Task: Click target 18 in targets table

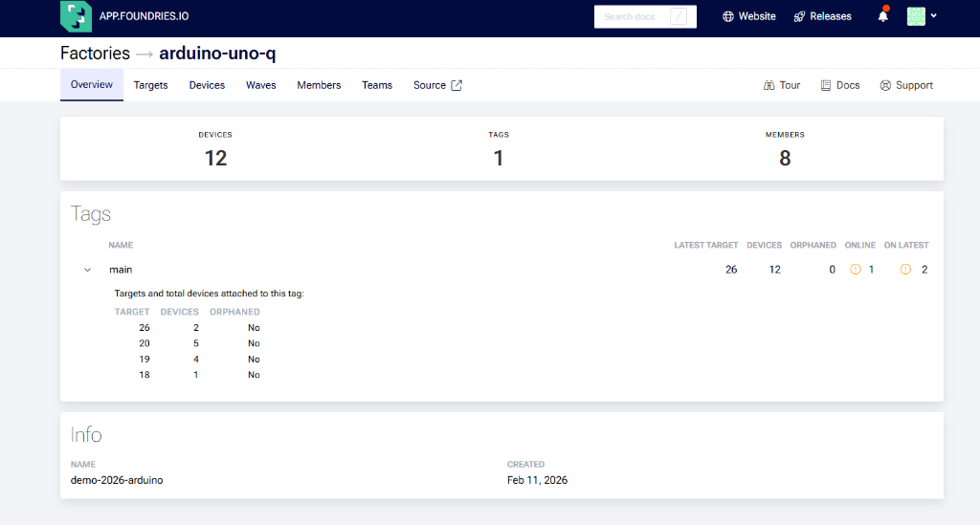Action: click(x=145, y=375)
